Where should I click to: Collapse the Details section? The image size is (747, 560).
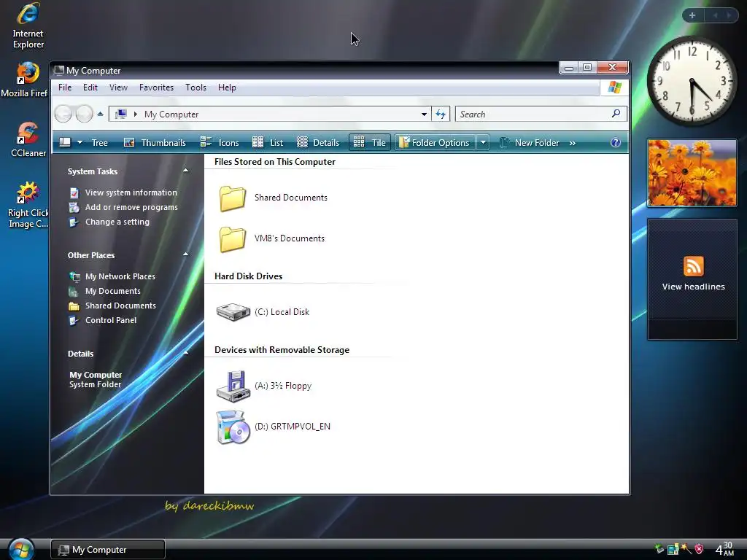click(x=185, y=353)
